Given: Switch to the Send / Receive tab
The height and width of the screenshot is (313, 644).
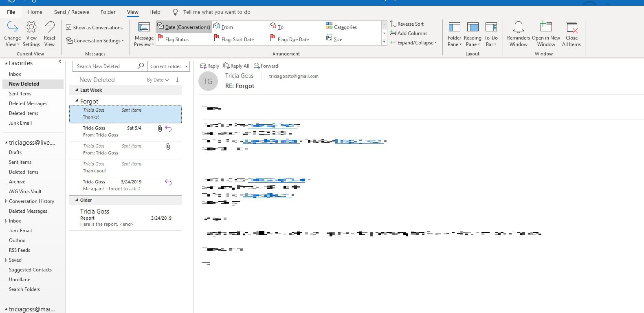Looking at the screenshot, I should pos(72,12).
